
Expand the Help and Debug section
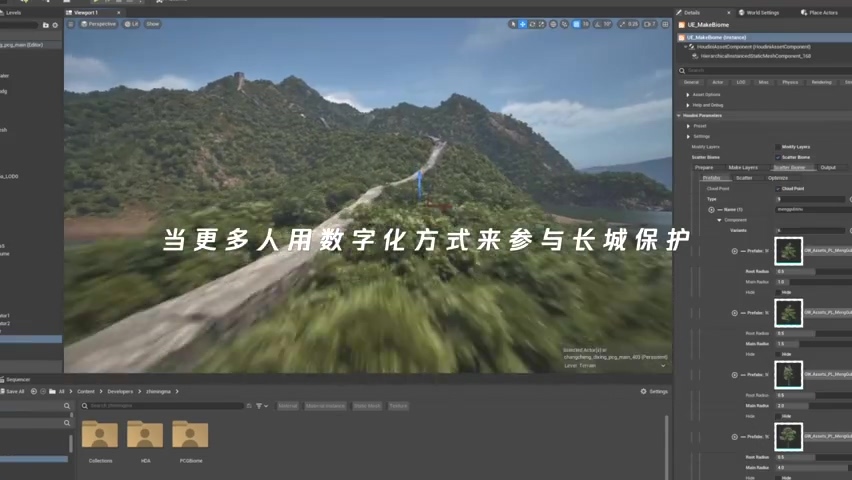click(688, 105)
